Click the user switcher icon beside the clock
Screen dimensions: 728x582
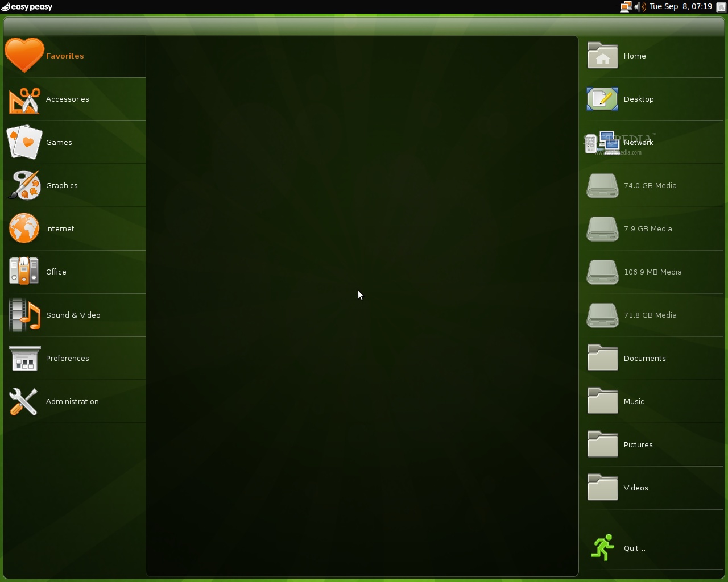coord(720,7)
